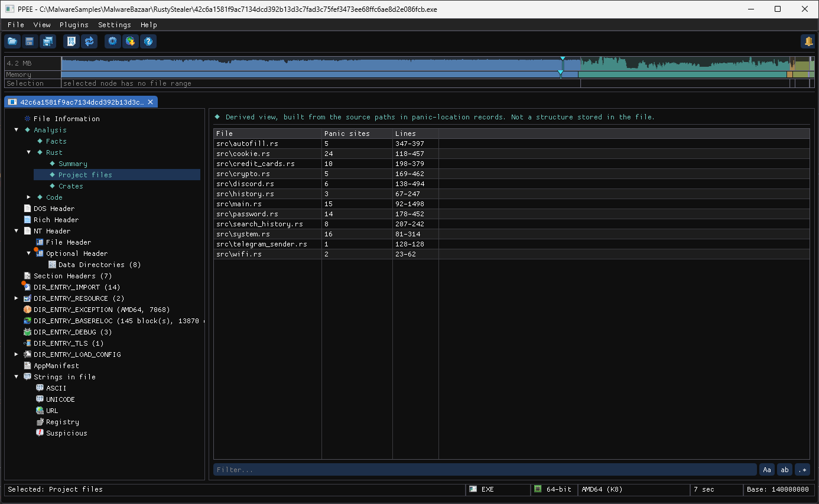Screen dimensions: 819x504
Task: Open the Help menu
Action: tap(149, 25)
